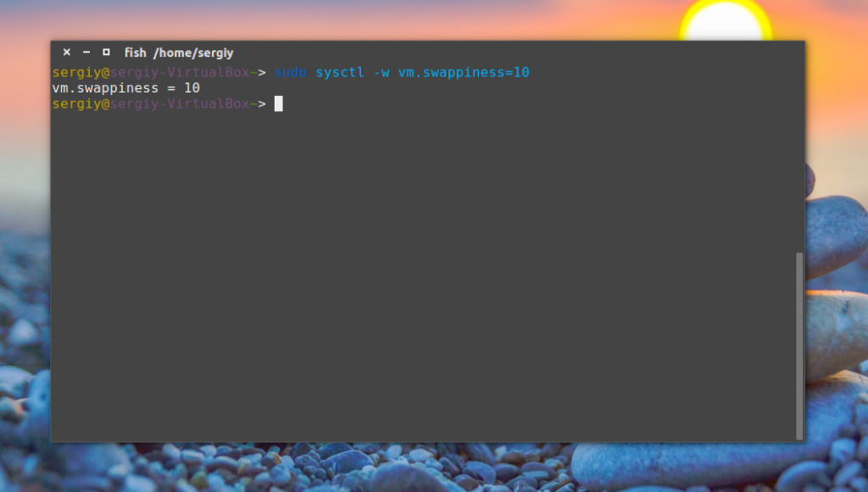Click the 'vm.swappiness=10' command argument

(x=464, y=73)
